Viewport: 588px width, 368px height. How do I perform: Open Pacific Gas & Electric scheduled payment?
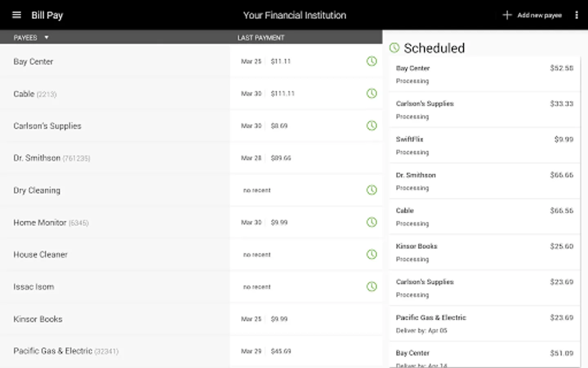(484, 324)
